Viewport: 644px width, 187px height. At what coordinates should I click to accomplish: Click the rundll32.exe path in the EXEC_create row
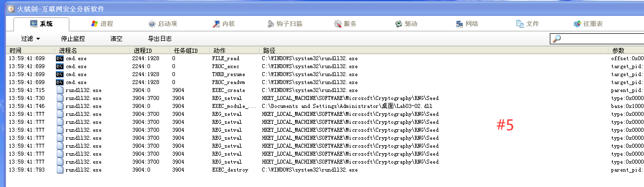coord(310,91)
